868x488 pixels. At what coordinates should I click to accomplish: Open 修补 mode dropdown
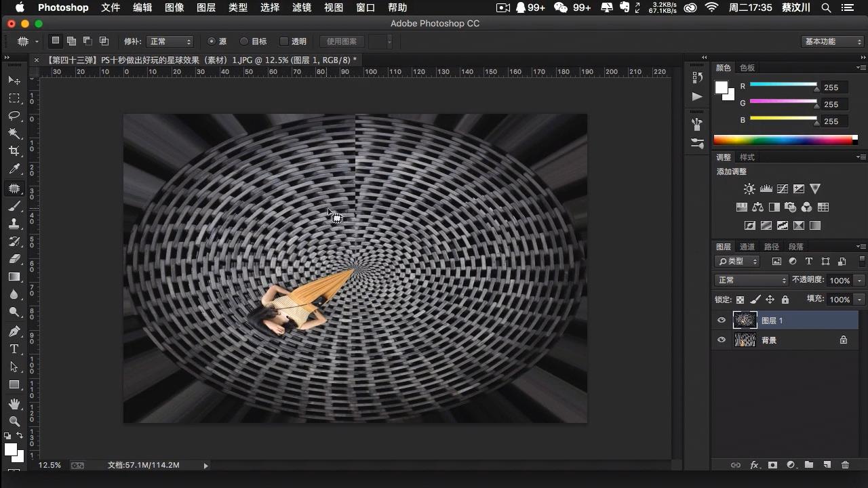(170, 41)
